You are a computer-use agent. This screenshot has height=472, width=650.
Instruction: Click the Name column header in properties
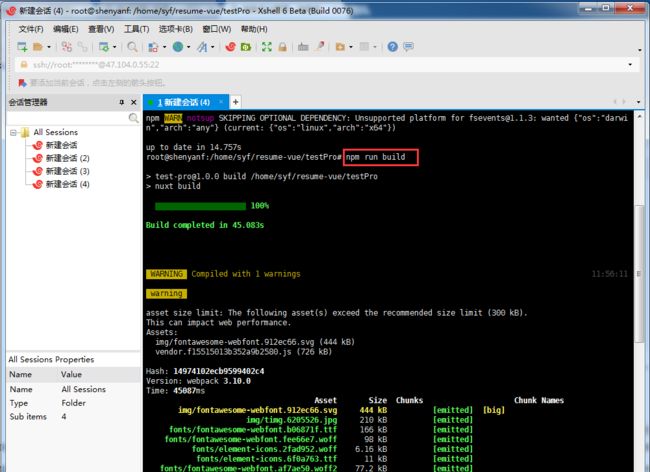[x=21, y=374]
